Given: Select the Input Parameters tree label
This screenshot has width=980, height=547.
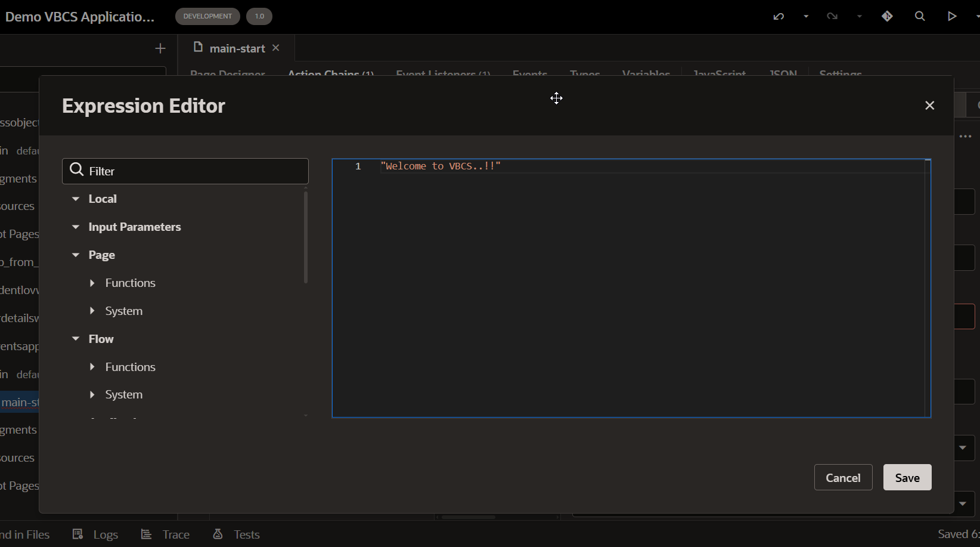Looking at the screenshot, I should pos(135,227).
